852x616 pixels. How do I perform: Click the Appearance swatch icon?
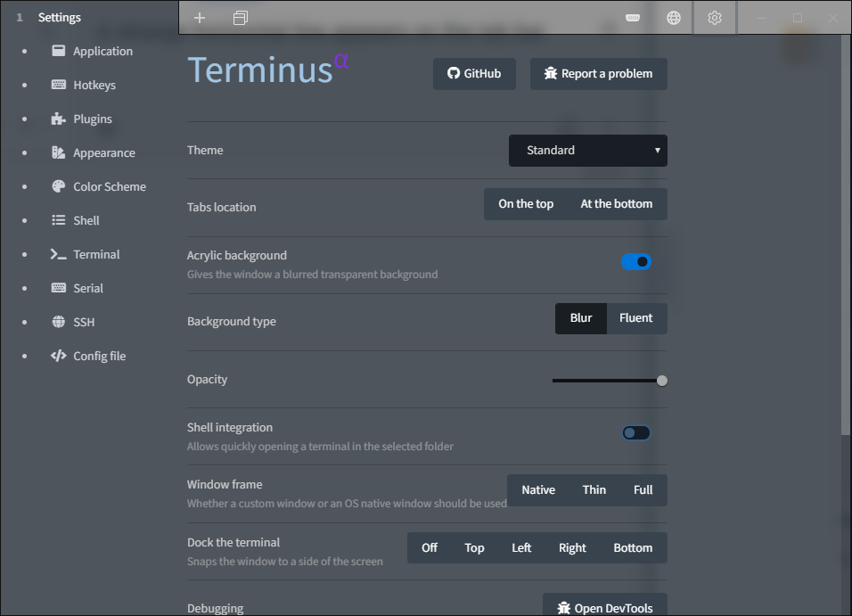click(58, 152)
